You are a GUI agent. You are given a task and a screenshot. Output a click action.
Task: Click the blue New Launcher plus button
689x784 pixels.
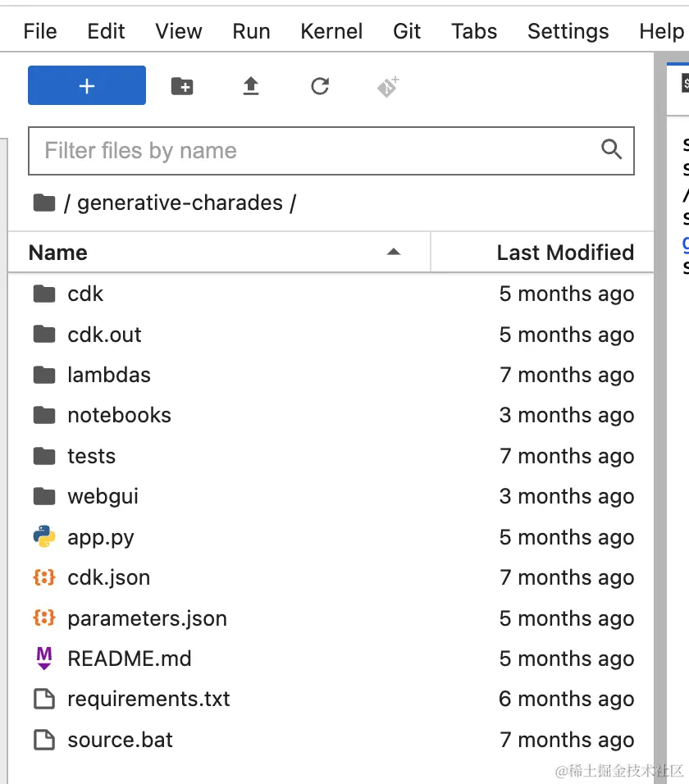(87, 85)
